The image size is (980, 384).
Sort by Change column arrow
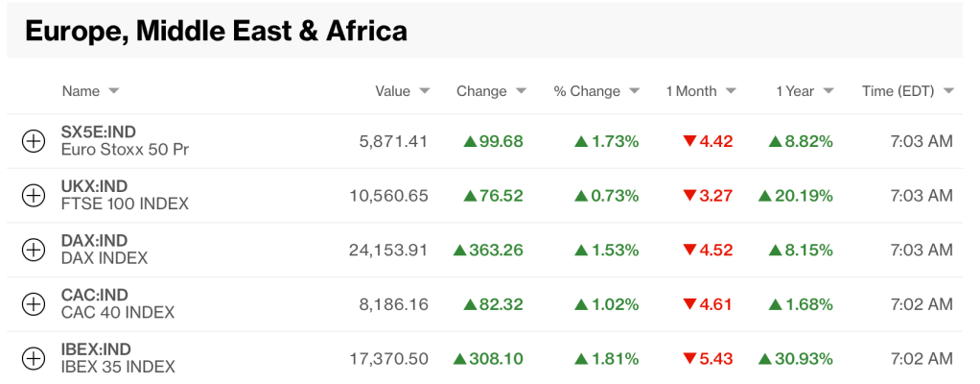(522, 91)
